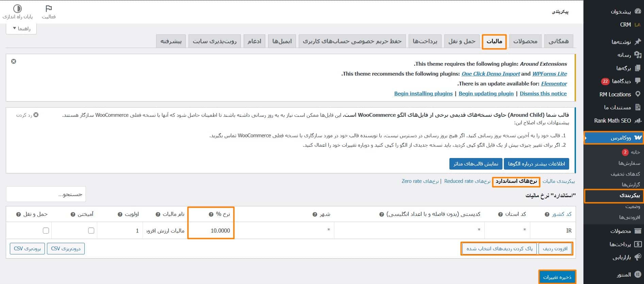Click help icon beside کد کشور
Image resolution: width=644 pixels, height=284 pixels.
coord(547,215)
